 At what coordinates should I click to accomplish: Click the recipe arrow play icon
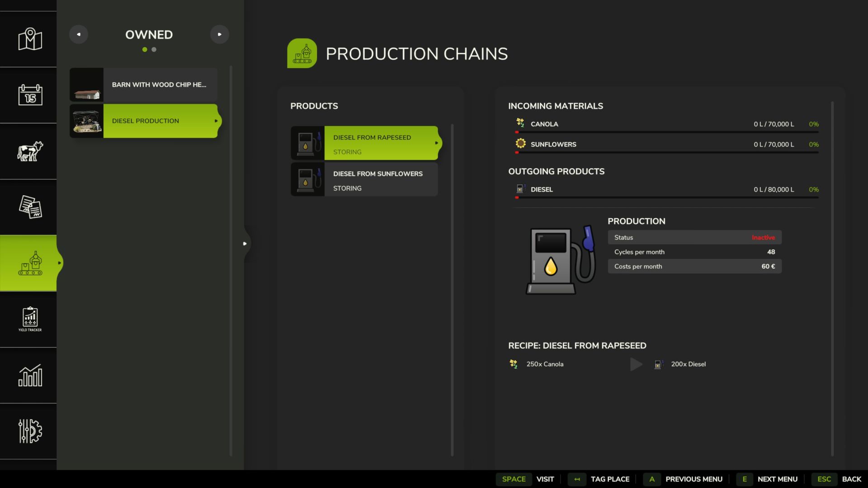(x=636, y=364)
